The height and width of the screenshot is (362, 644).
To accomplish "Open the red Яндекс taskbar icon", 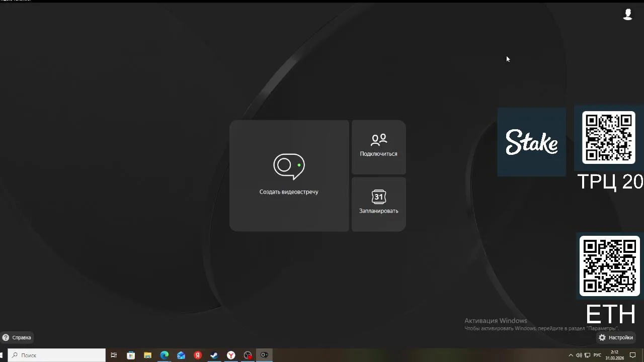I will tap(198, 355).
